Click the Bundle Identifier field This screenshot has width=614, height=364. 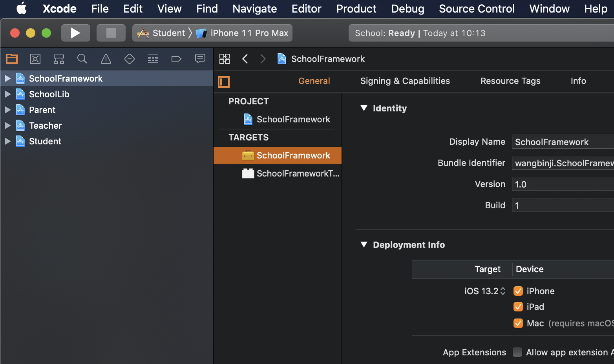pyautogui.click(x=563, y=163)
